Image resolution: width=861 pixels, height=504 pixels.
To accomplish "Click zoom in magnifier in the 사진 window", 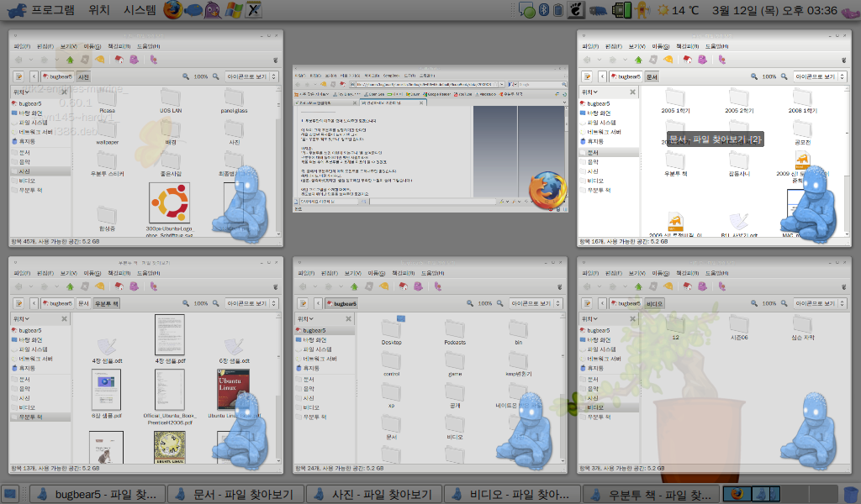I will click(216, 76).
